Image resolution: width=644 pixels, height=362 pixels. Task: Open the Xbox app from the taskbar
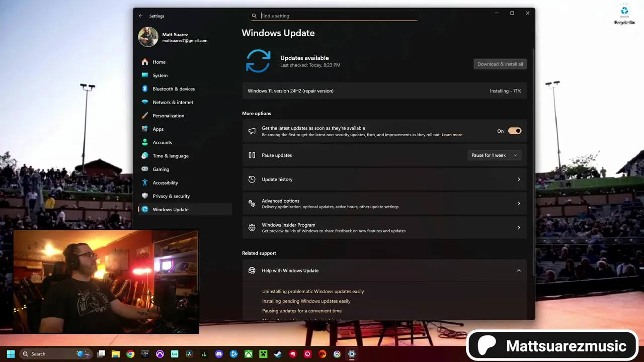(249, 354)
